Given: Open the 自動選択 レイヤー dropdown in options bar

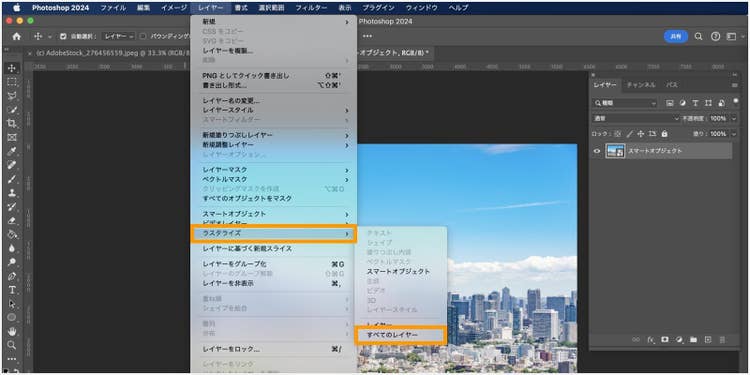Looking at the screenshot, I should pos(120,36).
